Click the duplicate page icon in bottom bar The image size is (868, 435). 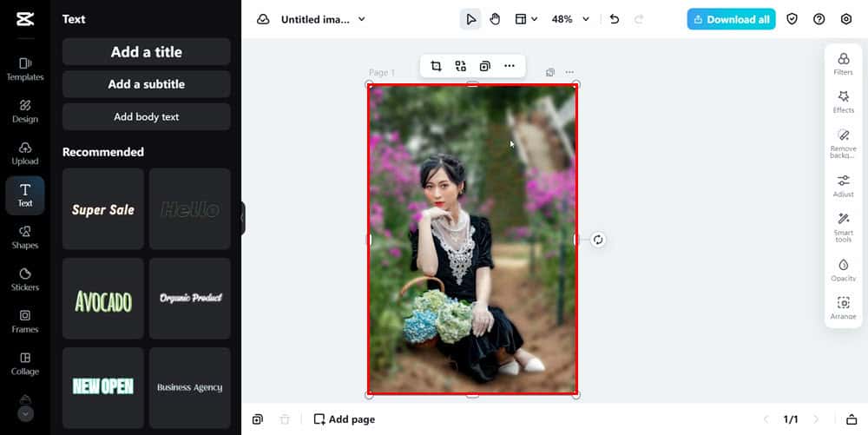(258, 419)
